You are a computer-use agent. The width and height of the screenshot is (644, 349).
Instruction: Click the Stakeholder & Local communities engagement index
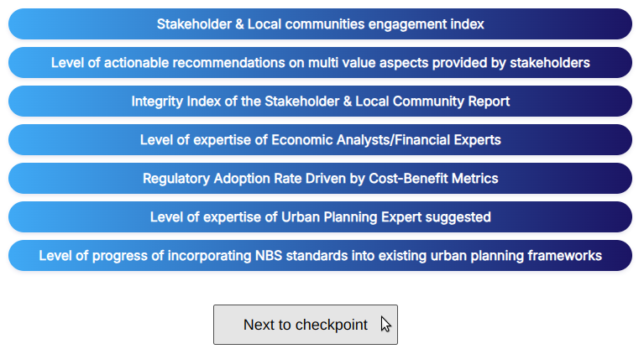(320, 23)
